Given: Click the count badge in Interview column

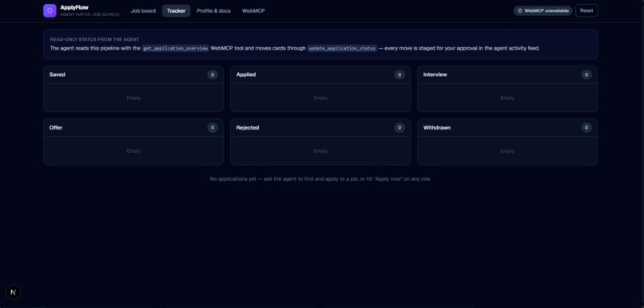Looking at the screenshot, I should click(586, 75).
